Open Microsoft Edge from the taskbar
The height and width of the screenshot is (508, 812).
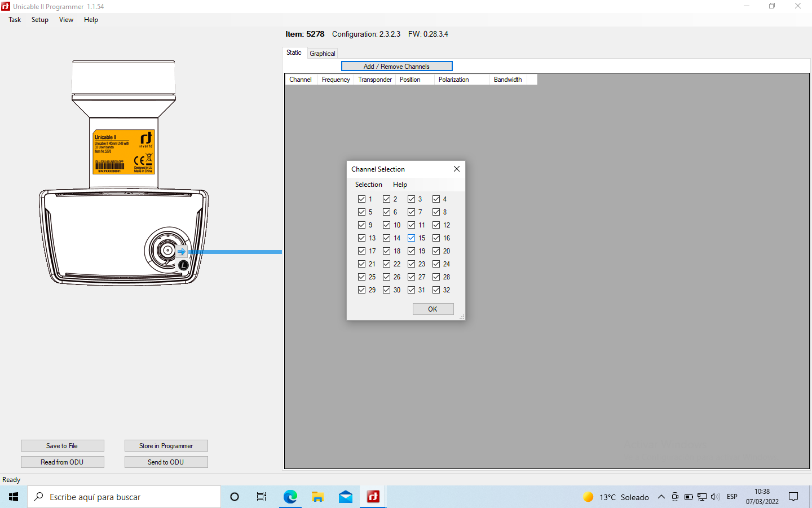(x=290, y=497)
